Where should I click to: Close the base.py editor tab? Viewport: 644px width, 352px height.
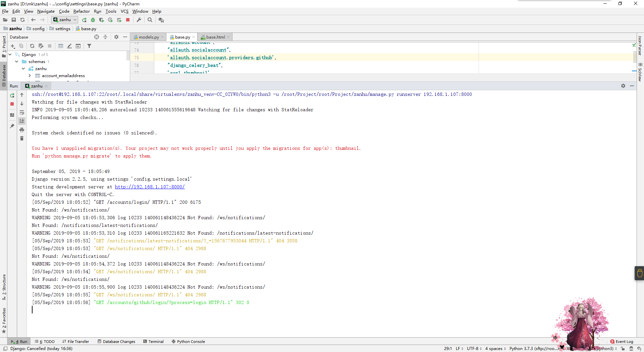tap(194, 37)
